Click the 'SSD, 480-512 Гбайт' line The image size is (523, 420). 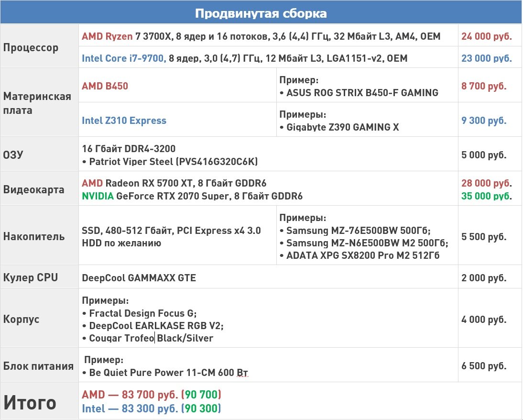pyautogui.click(x=172, y=231)
